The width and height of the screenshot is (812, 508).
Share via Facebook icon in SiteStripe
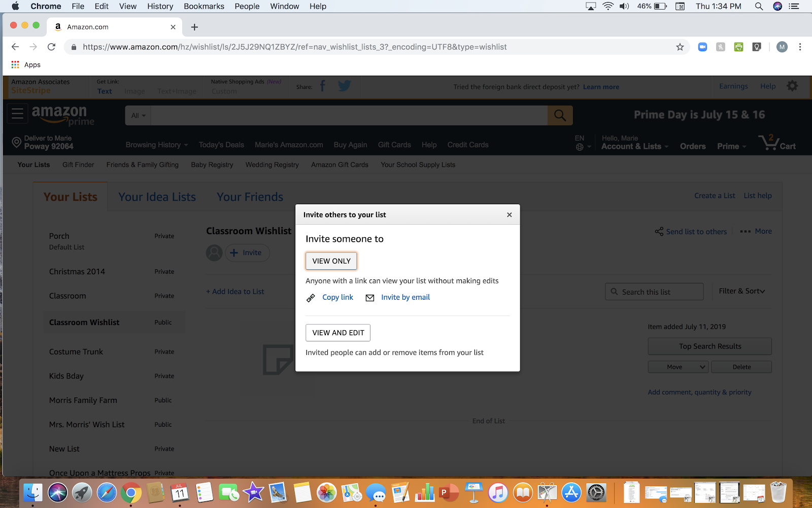point(322,86)
